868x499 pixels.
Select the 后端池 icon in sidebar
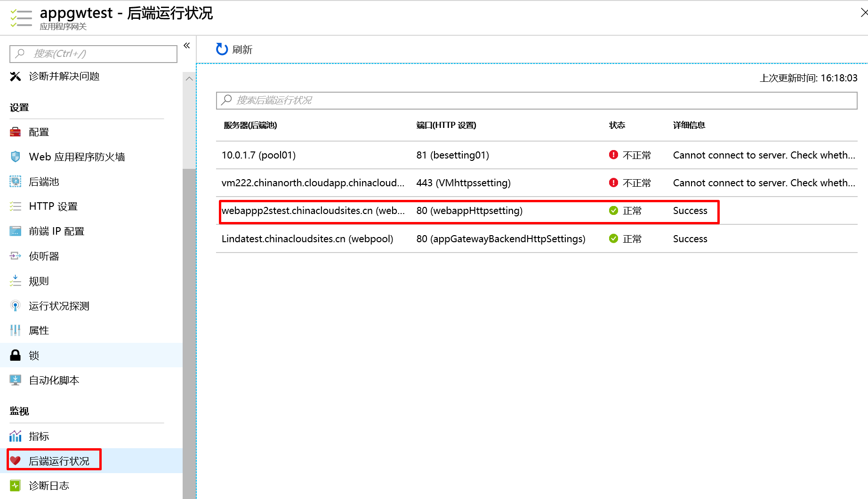point(16,182)
